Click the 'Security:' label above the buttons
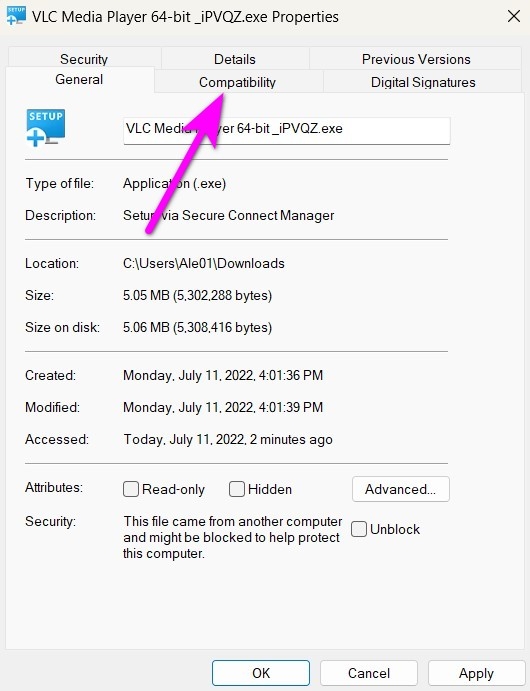The width and height of the screenshot is (530, 691). click(x=50, y=521)
